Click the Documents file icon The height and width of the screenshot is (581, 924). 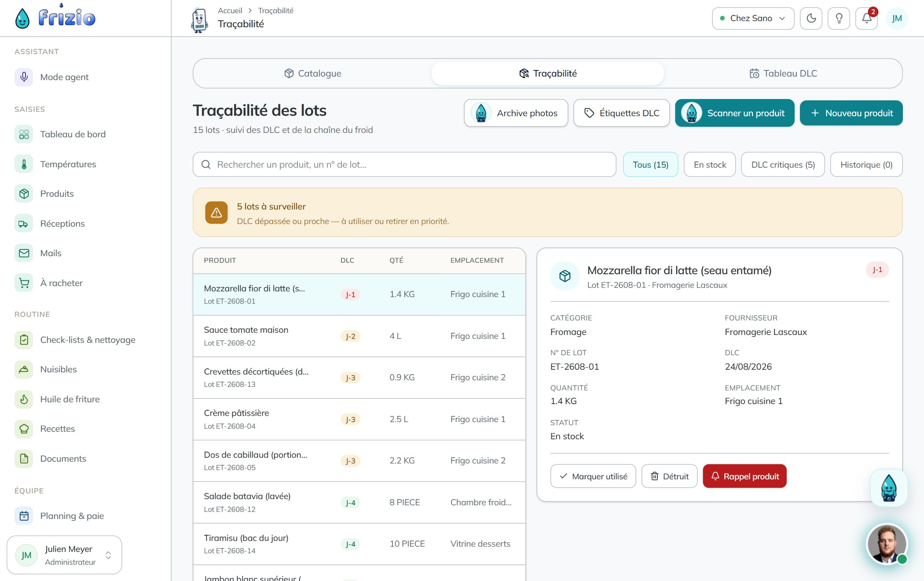click(x=24, y=459)
